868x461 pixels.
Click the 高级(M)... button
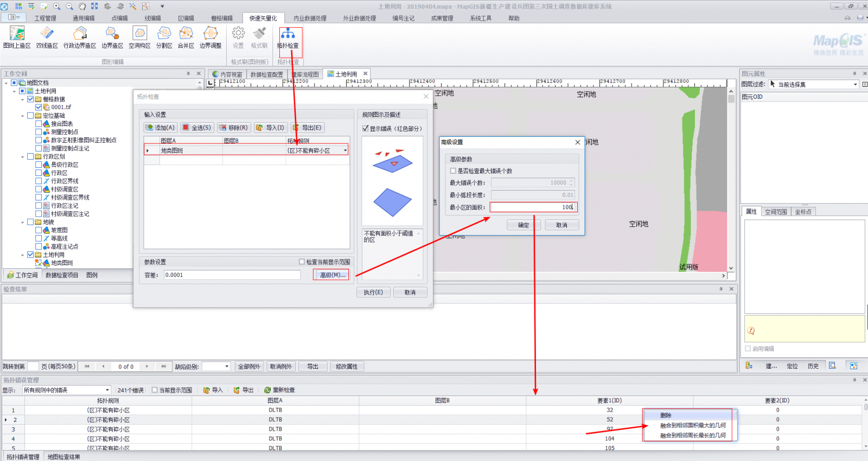click(x=332, y=275)
